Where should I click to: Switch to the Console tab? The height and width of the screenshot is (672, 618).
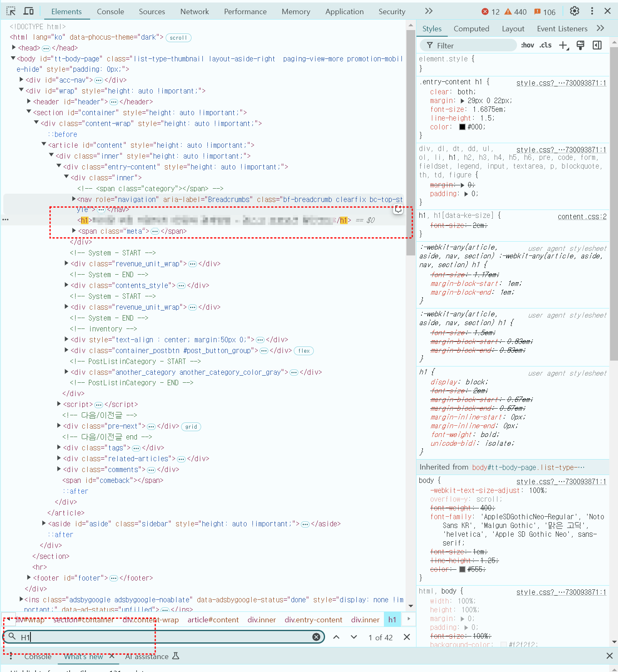(x=110, y=12)
